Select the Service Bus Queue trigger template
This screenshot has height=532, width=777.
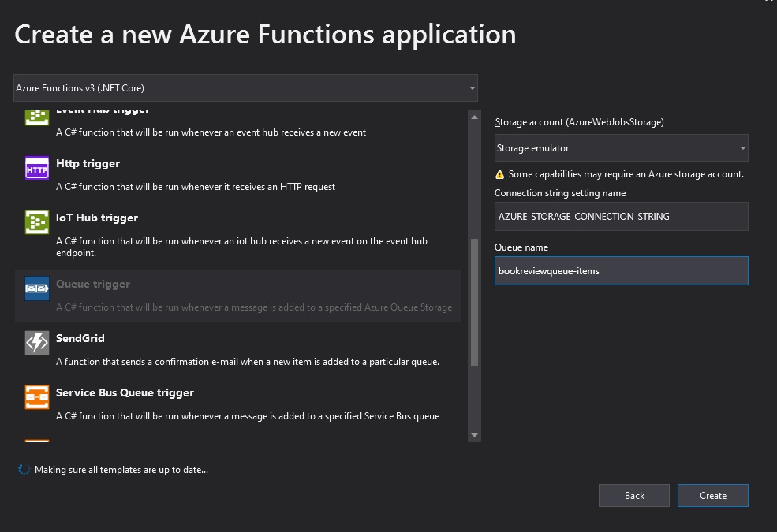(238, 404)
